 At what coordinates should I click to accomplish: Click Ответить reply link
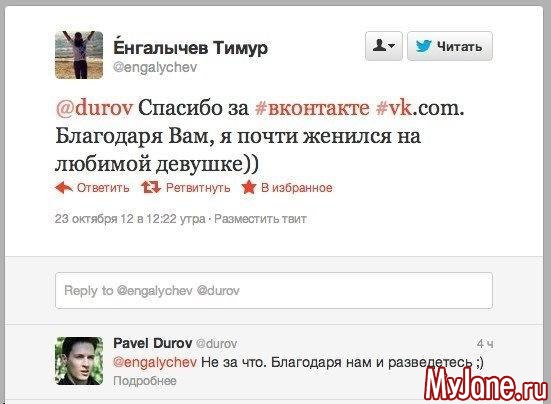[x=103, y=188]
